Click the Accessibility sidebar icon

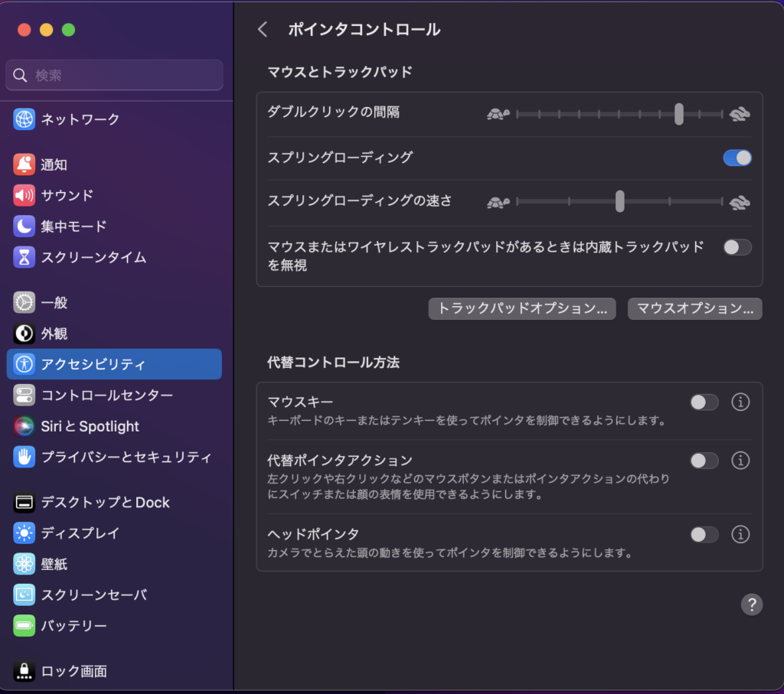pyautogui.click(x=24, y=364)
